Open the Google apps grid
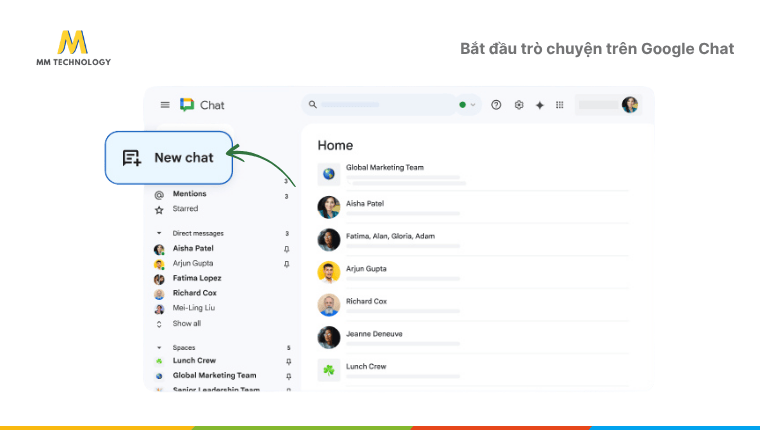 (x=560, y=105)
